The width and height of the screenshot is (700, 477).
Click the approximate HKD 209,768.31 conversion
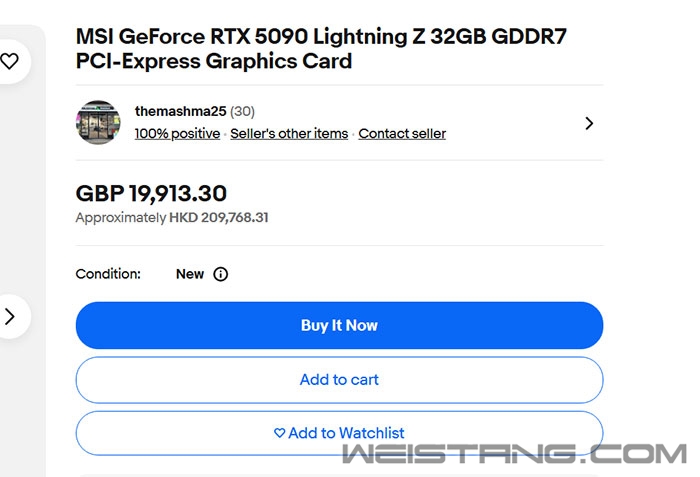click(x=172, y=217)
